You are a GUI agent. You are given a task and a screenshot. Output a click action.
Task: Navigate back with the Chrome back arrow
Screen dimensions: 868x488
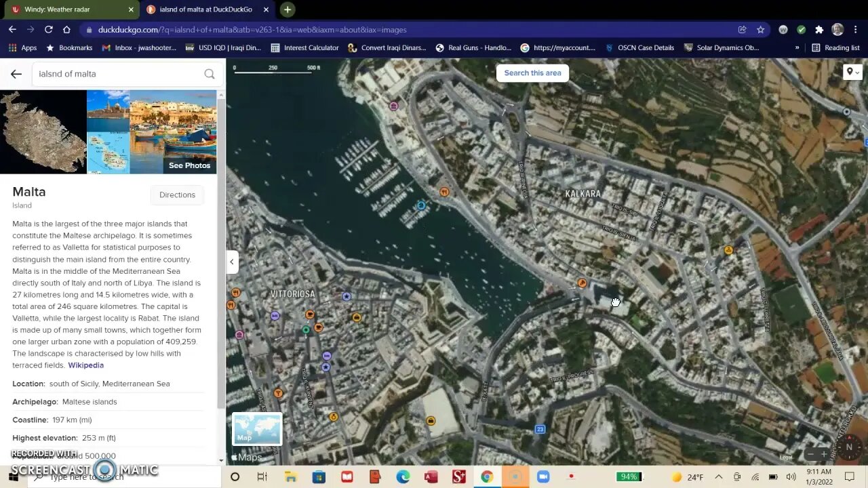coord(12,30)
